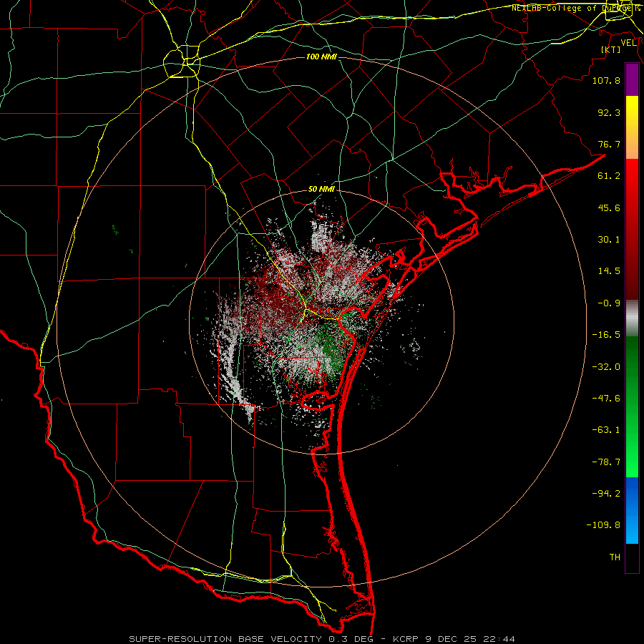Pick the purple segment of the color bar
Image resolution: width=644 pixels, height=644 pixels.
(x=632, y=80)
